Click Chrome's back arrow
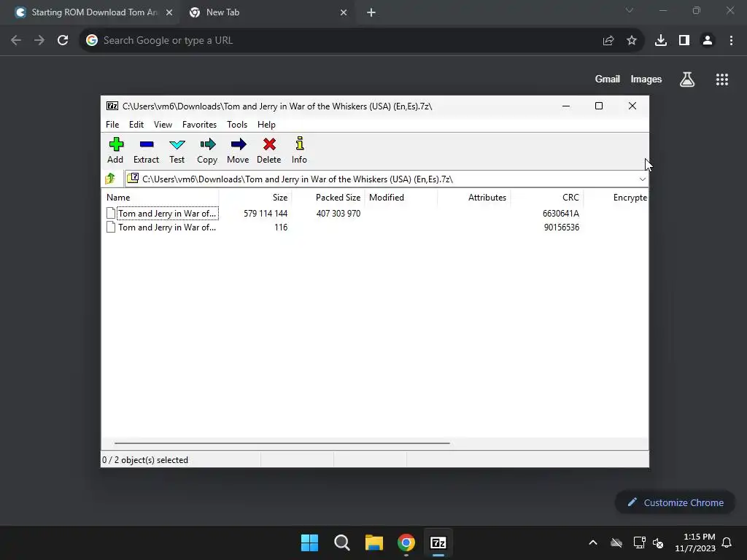This screenshot has height=560, width=747. click(16, 40)
